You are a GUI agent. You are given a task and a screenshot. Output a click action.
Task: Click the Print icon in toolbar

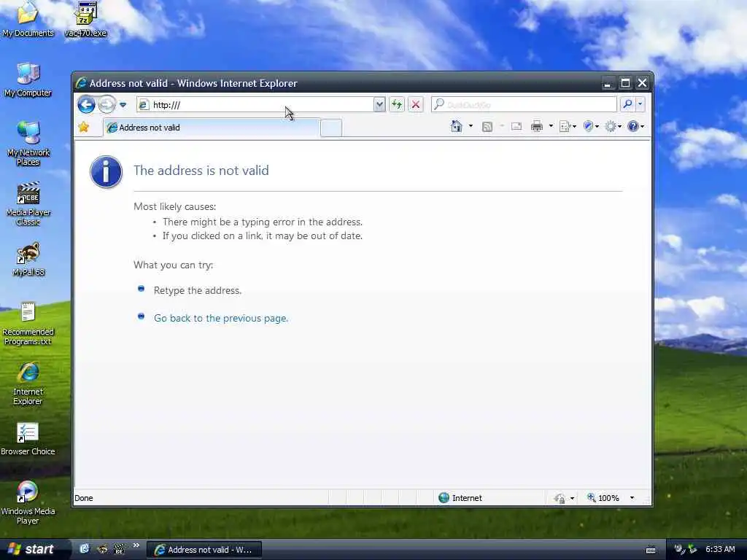tap(537, 126)
